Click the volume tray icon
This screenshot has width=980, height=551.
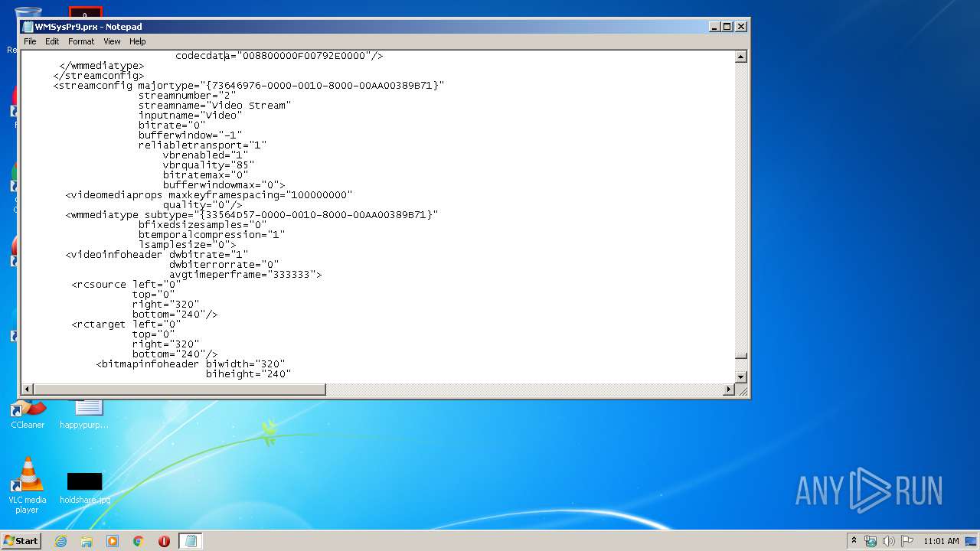click(889, 541)
